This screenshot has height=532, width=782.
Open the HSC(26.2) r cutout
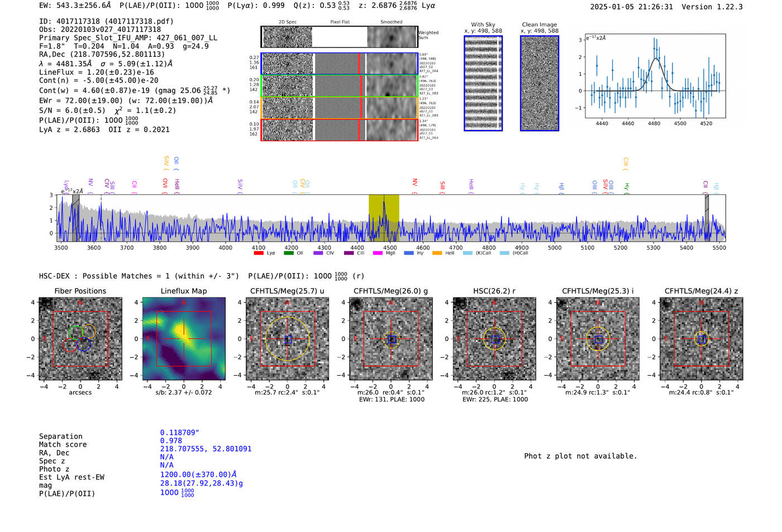click(494, 339)
